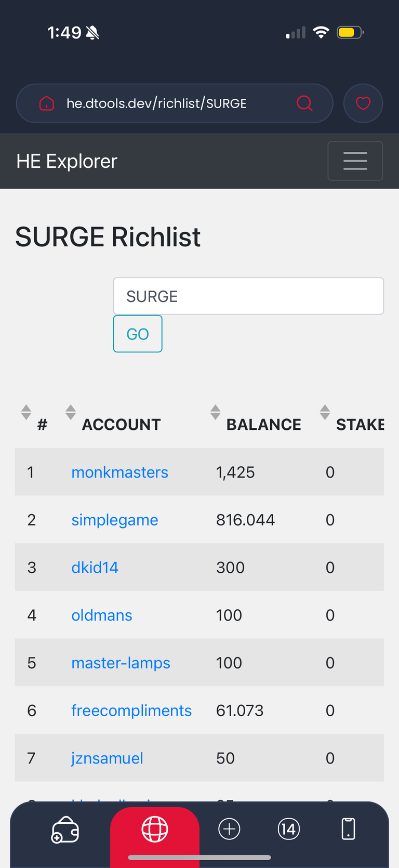Tap the search magnifier icon in URL bar

(x=304, y=103)
